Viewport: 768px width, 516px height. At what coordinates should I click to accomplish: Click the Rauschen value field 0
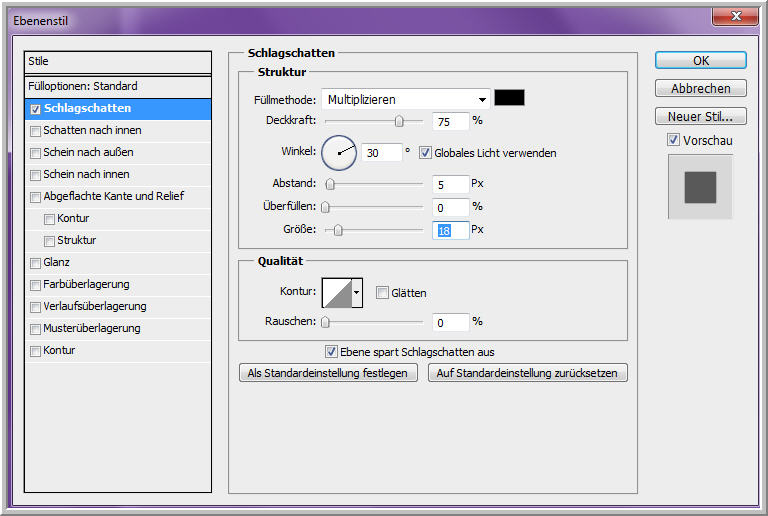tap(451, 323)
